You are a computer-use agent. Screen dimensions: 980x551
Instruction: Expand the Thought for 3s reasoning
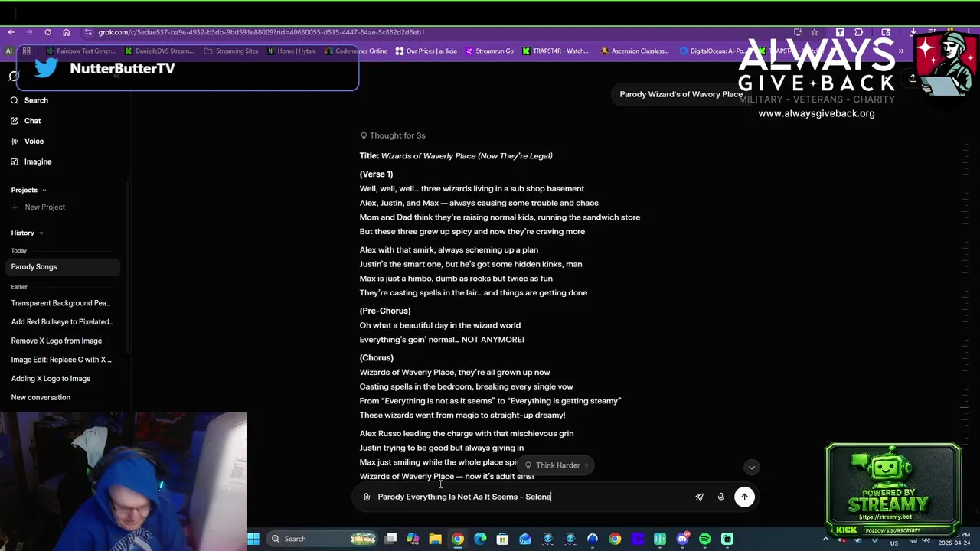coord(393,135)
